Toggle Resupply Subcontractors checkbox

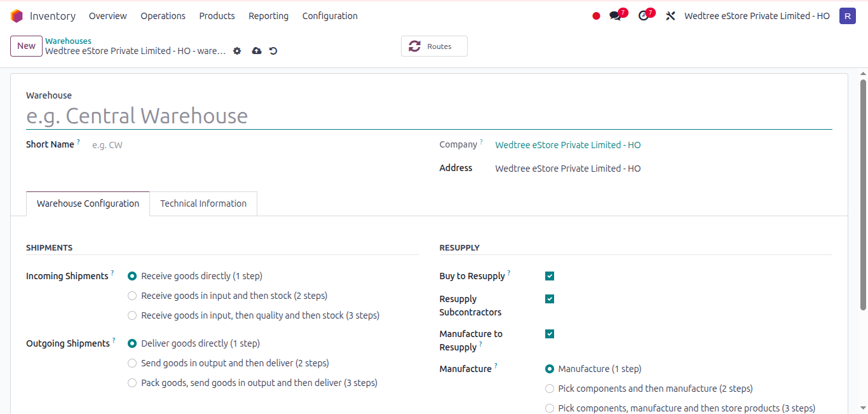click(550, 299)
